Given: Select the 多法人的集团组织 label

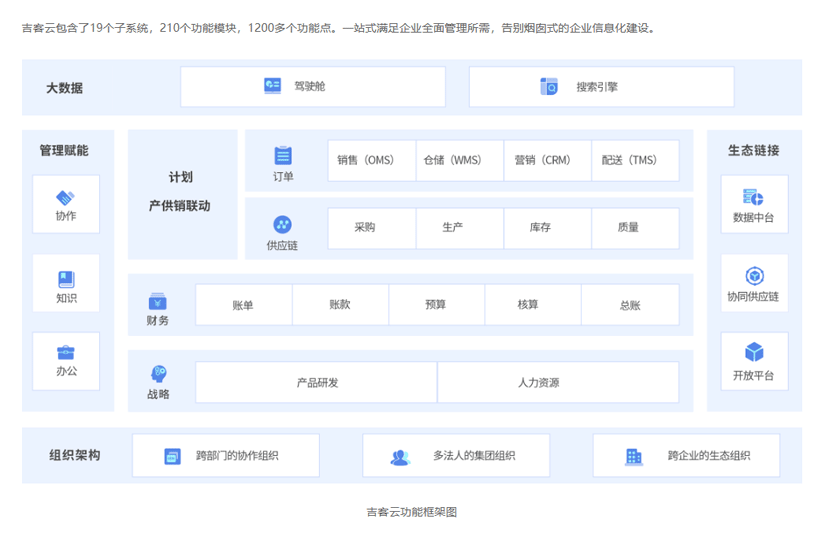Looking at the screenshot, I should pos(474,456).
